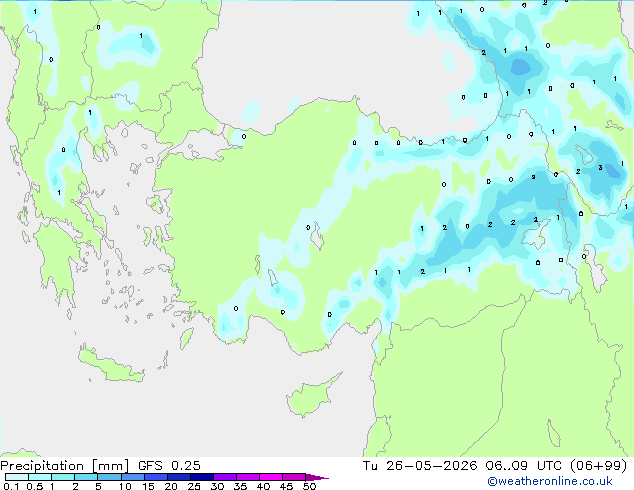Click the 40–45 mm legend swatch
Viewport: 634px width, 490px height.
click(x=271, y=477)
